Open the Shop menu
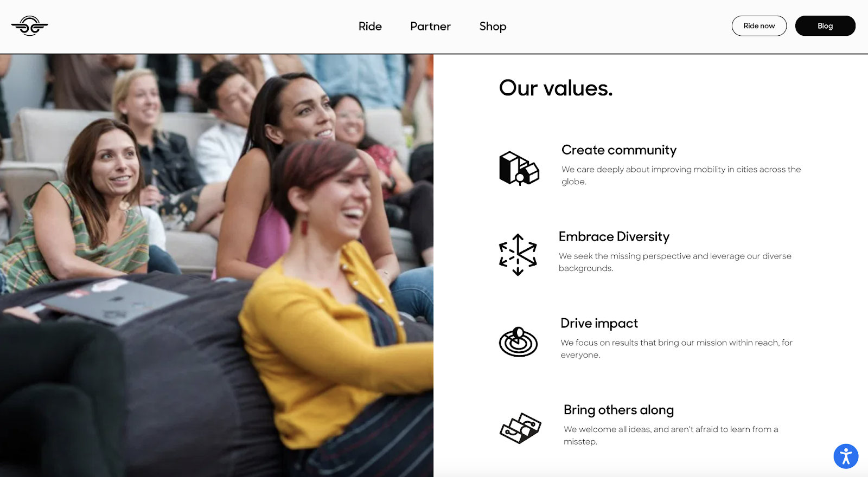Viewport: 868px width, 477px height. [493, 27]
